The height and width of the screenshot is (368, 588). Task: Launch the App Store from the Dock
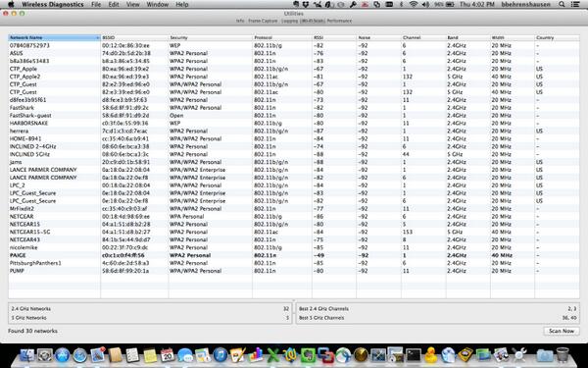pos(63,355)
